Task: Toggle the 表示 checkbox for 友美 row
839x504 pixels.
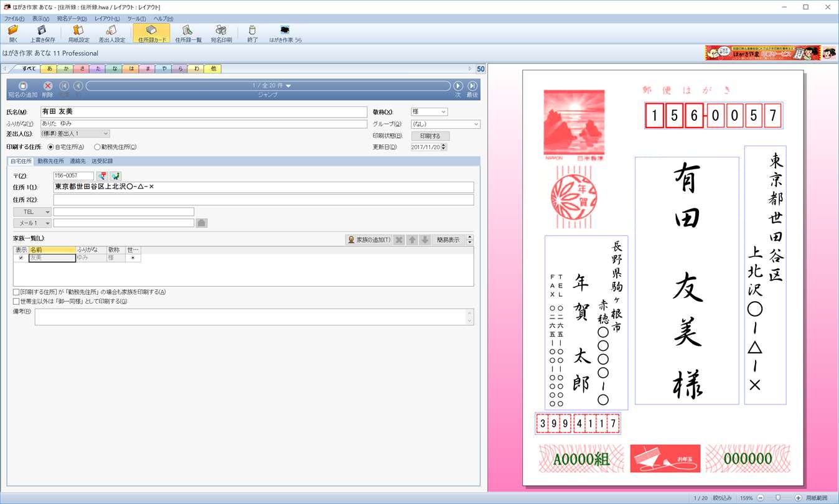Action: click(21, 258)
